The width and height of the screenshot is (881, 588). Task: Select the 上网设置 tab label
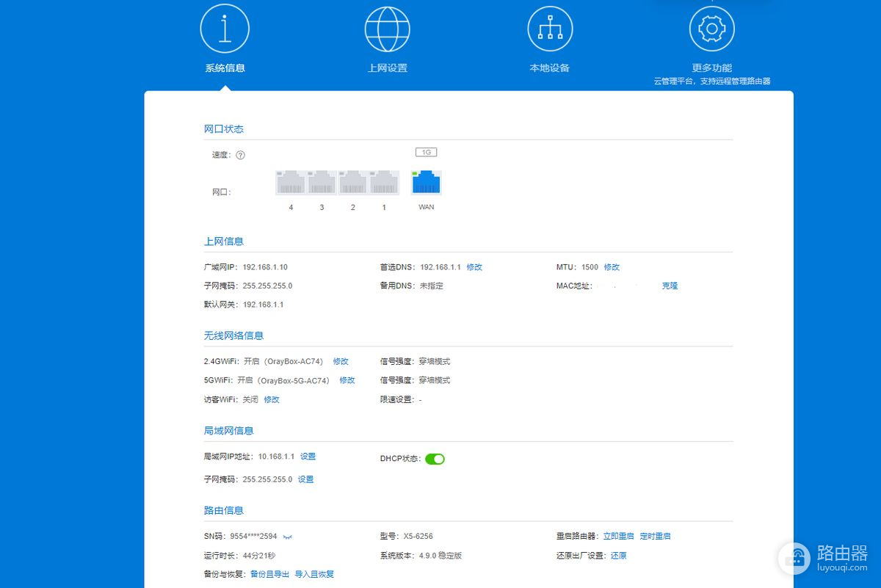387,68
